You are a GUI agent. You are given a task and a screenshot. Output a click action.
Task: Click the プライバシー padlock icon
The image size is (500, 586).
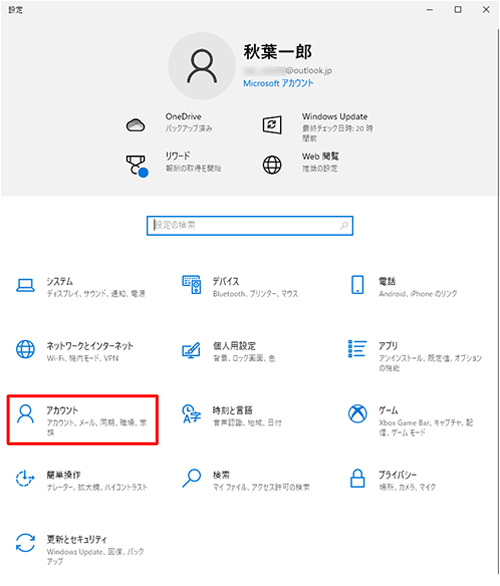click(x=358, y=478)
